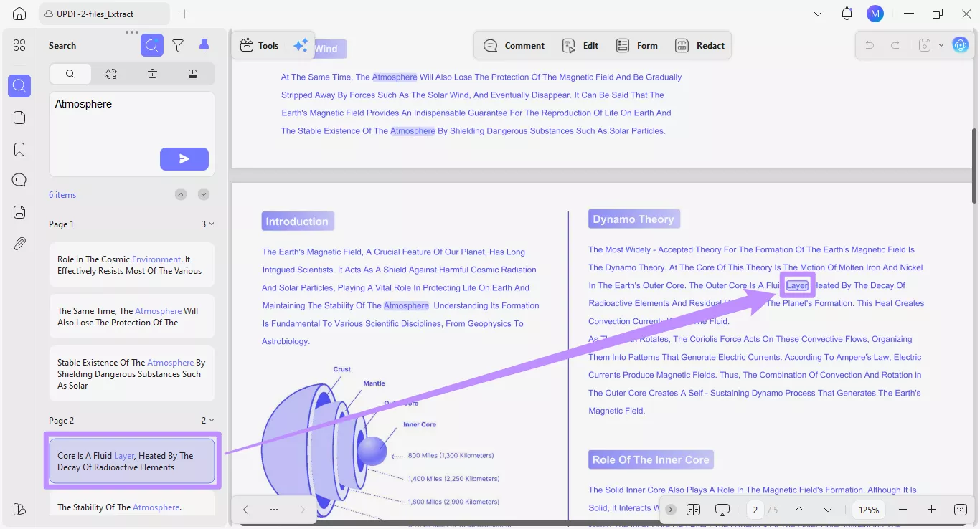Viewport: 980px width, 529px height.
Task: Toggle the search filter funnel
Action: [x=178, y=44]
